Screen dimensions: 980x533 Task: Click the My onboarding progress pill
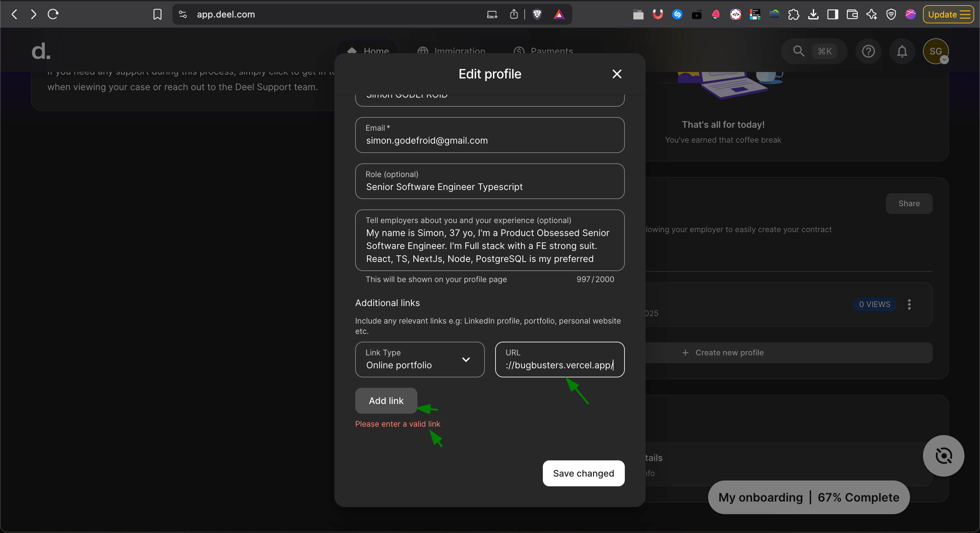point(809,497)
